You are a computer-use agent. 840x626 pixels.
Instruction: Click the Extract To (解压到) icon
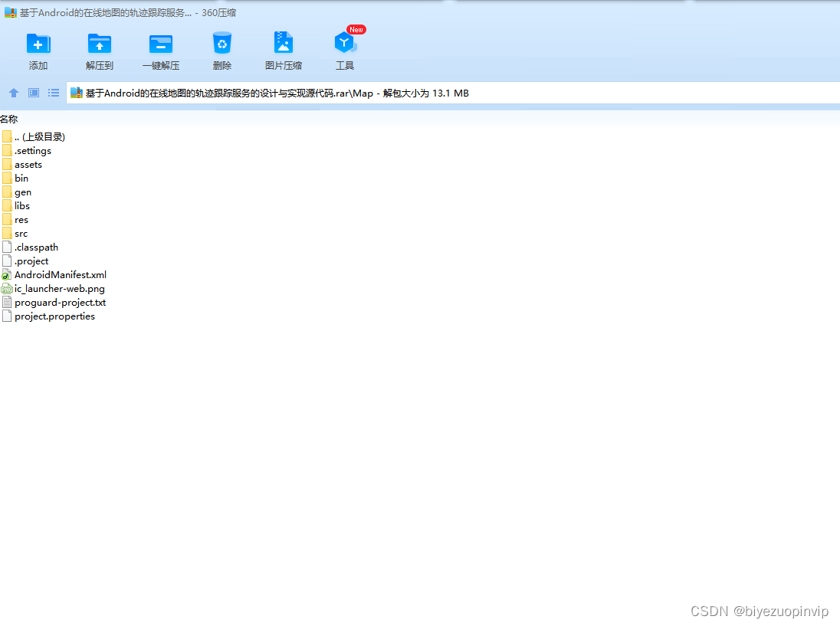pyautogui.click(x=100, y=44)
